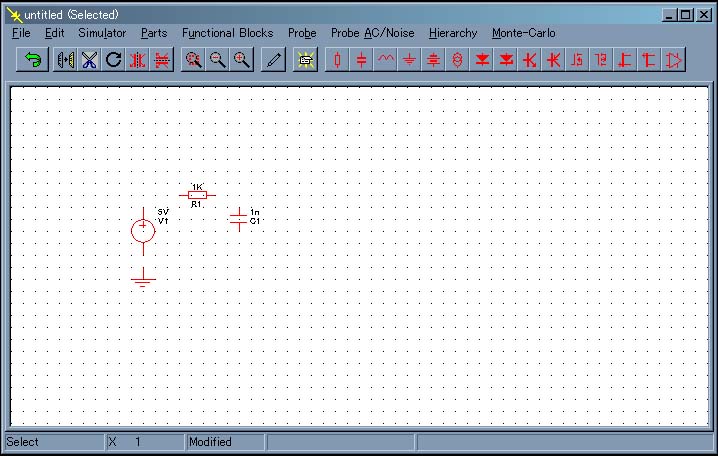Viewport: 718px width, 456px height.
Task: Click the NPN transistor toolbar icon
Action: pos(530,60)
